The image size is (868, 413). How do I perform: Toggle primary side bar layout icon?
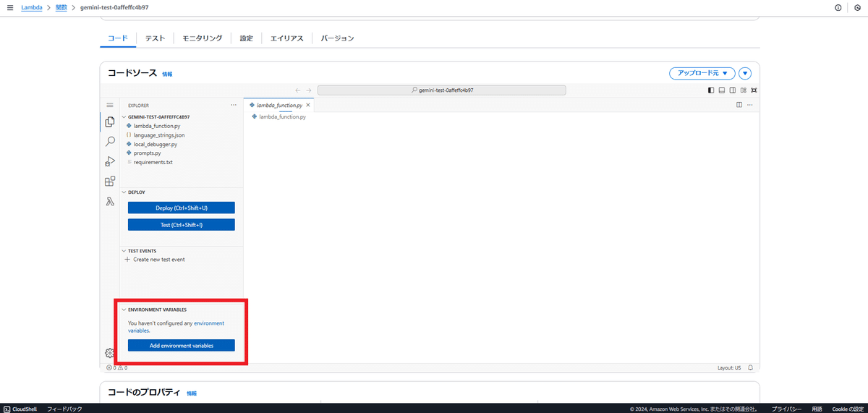[x=711, y=90]
